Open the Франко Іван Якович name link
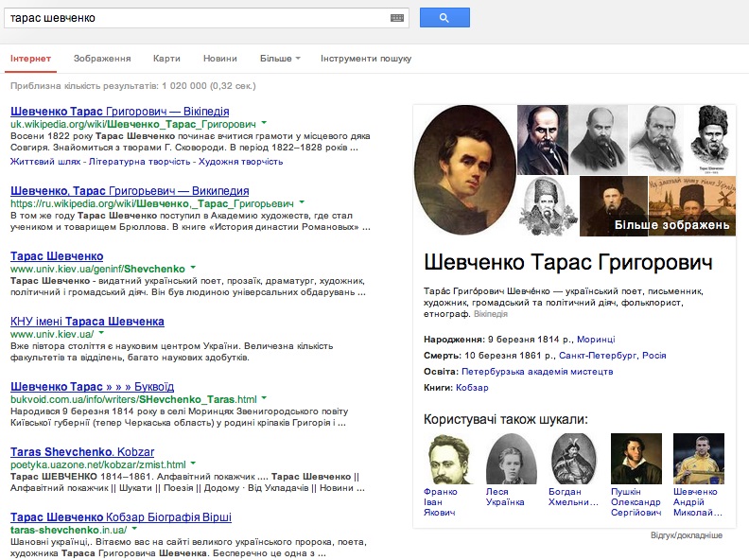Screen dimensions: 749x560 click(441, 502)
